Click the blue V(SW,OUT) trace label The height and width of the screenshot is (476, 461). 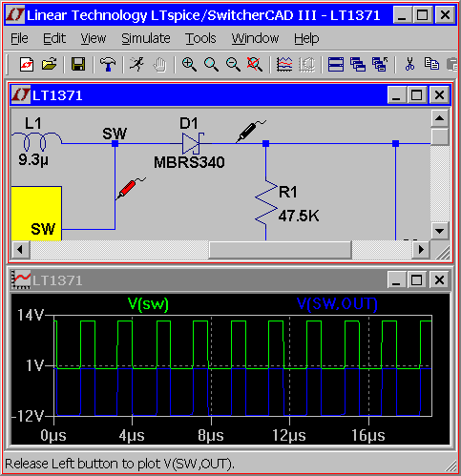coord(337,304)
